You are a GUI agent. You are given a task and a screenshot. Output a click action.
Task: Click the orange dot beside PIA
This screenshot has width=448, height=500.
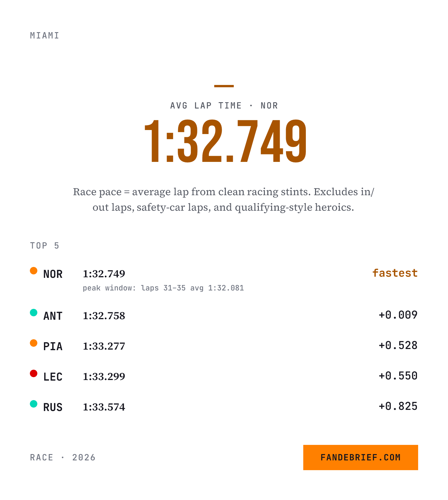tap(34, 343)
